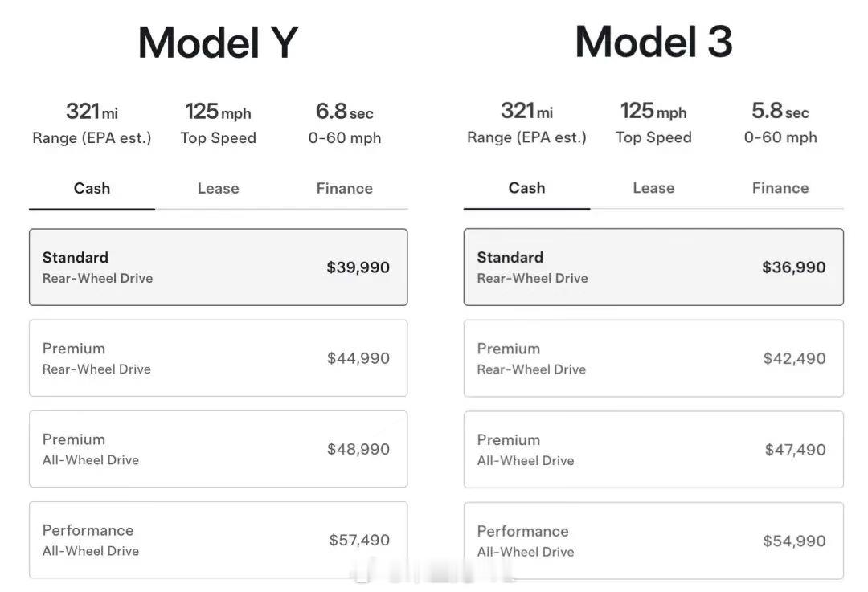868x592 pixels.
Task: Switch to the Model 3 Lease tab
Action: coord(653,188)
